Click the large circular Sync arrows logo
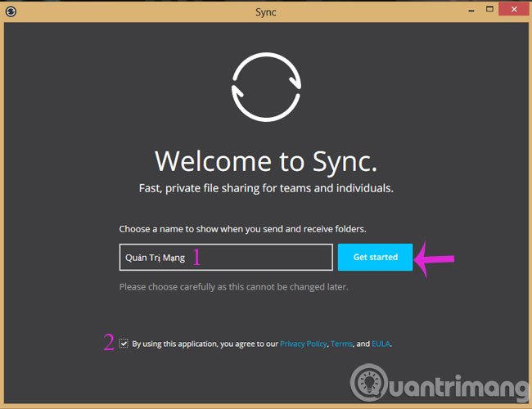 coord(266,88)
